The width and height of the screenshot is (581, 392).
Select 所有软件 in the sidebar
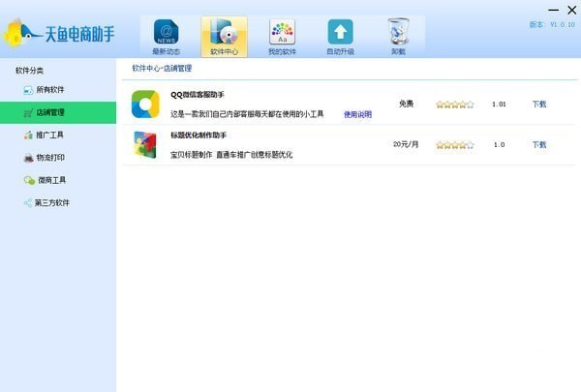coord(50,90)
